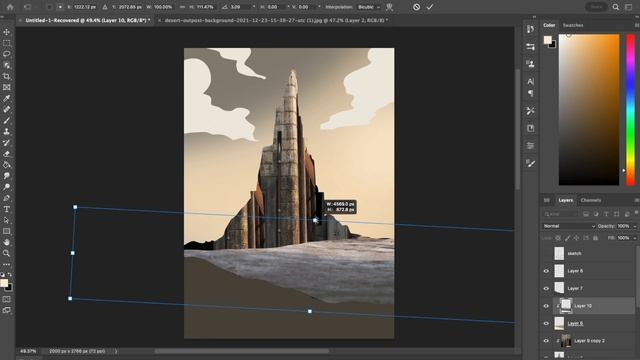Toggle relative positioning triangle icon

pyautogui.click(x=105, y=7)
